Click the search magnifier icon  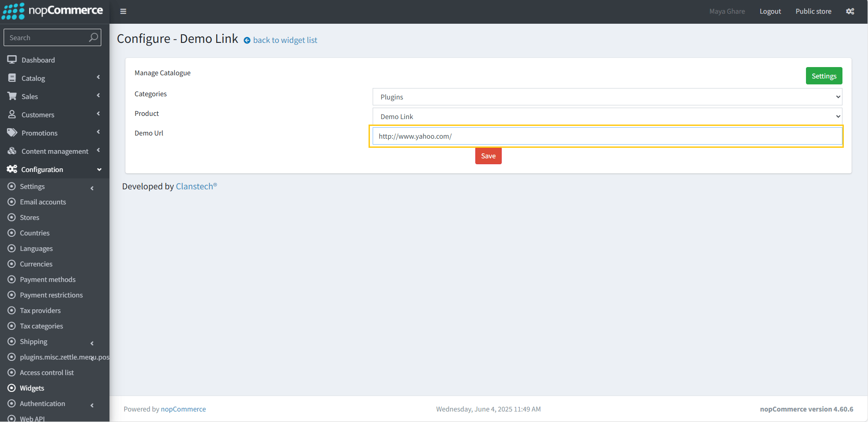click(x=93, y=37)
